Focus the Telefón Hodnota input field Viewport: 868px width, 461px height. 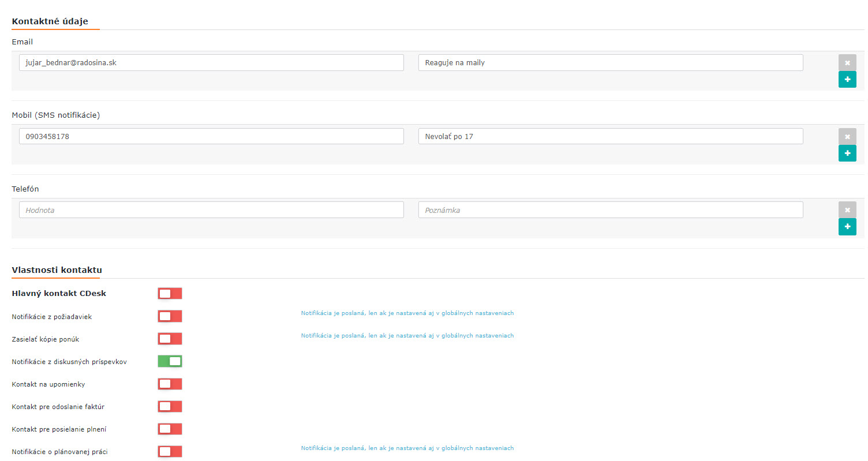pyautogui.click(x=211, y=210)
